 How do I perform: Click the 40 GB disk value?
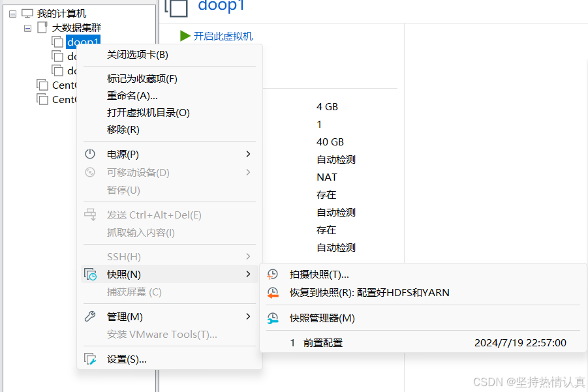[330, 142]
